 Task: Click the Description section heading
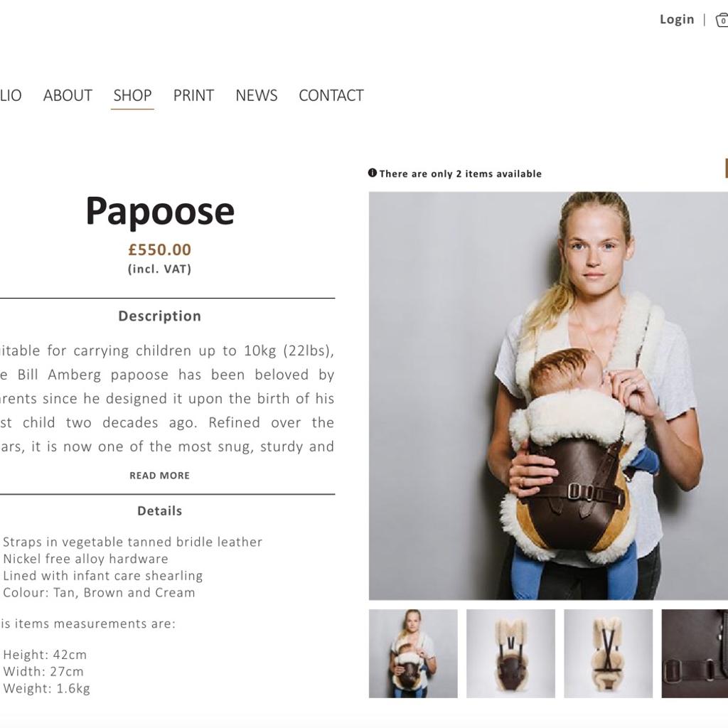coord(160,316)
